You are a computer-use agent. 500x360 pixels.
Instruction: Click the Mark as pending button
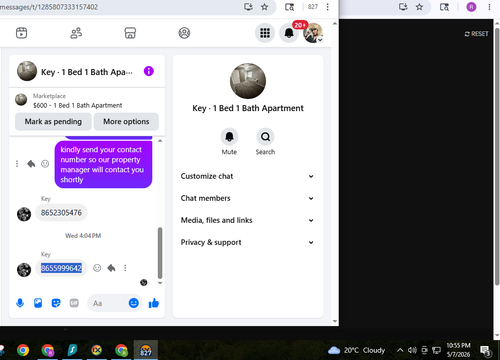tap(53, 122)
